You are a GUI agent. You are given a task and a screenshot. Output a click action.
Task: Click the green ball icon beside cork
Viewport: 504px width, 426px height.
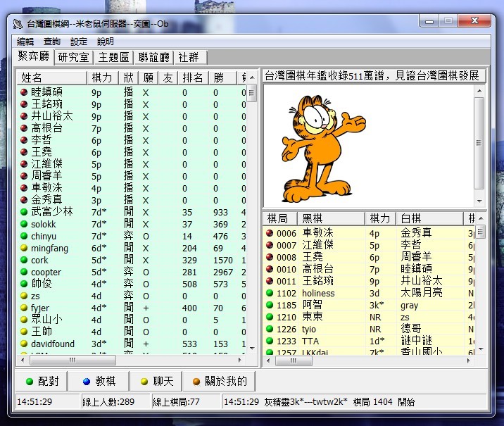24,260
